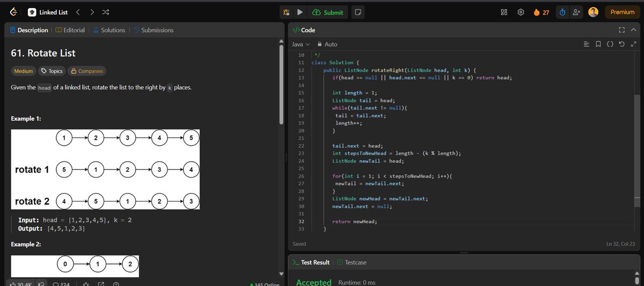Collapse the Code panel chevron
This screenshot has height=286, width=644.
(x=633, y=30)
